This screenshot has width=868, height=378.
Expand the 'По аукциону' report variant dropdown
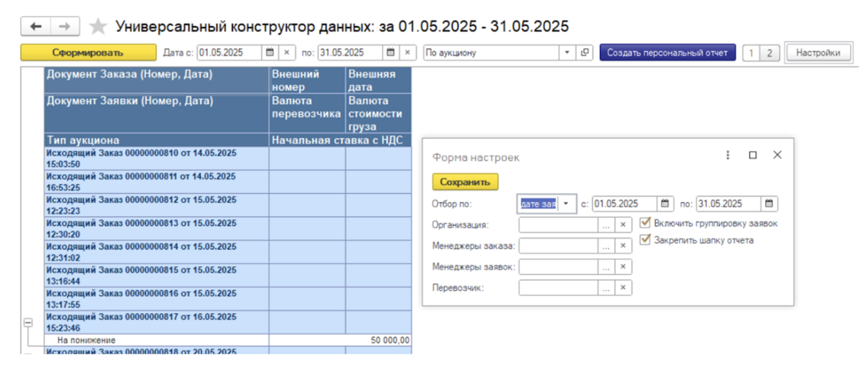[x=567, y=52]
